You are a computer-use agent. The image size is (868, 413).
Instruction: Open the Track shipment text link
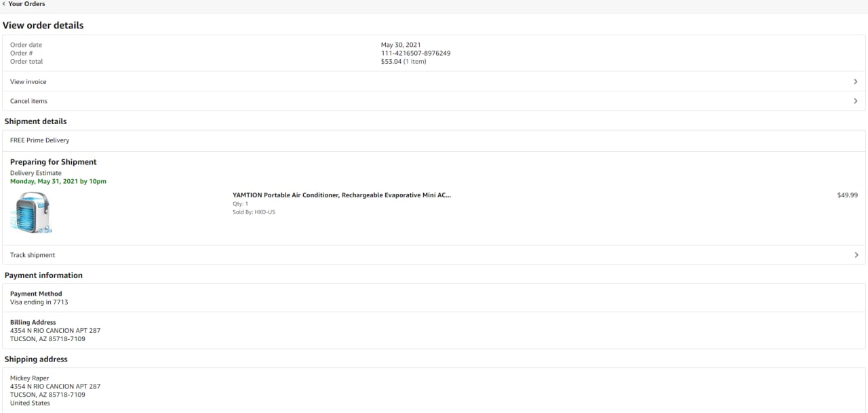33,255
